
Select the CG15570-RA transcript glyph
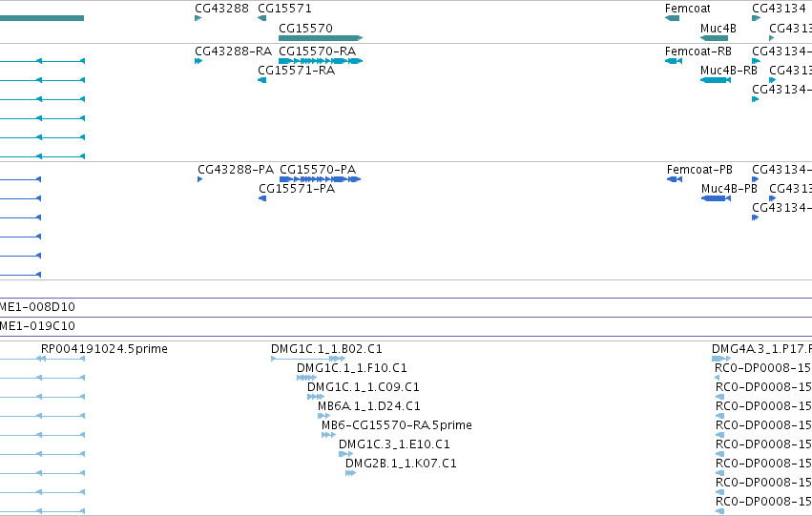(321, 61)
